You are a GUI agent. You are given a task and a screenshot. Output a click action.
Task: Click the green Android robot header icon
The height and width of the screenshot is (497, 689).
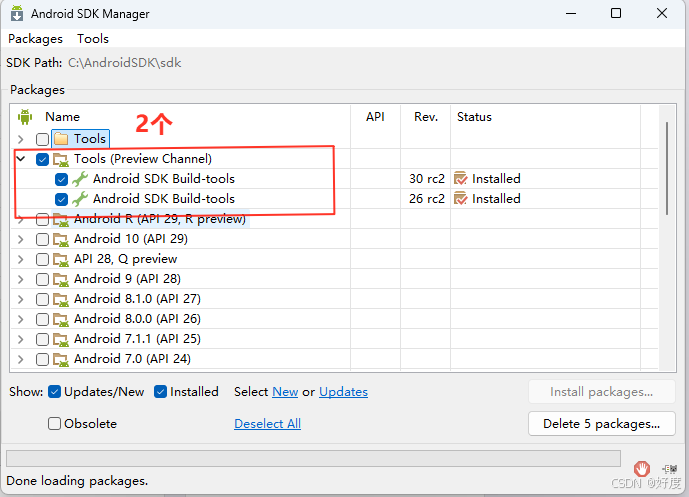pyautogui.click(x=25, y=117)
